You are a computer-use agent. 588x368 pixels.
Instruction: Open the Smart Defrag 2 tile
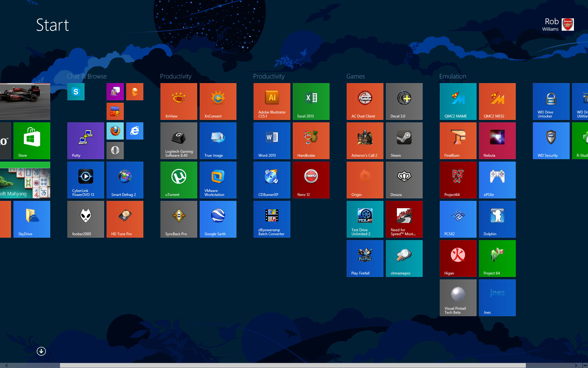[x=125, y=180]
